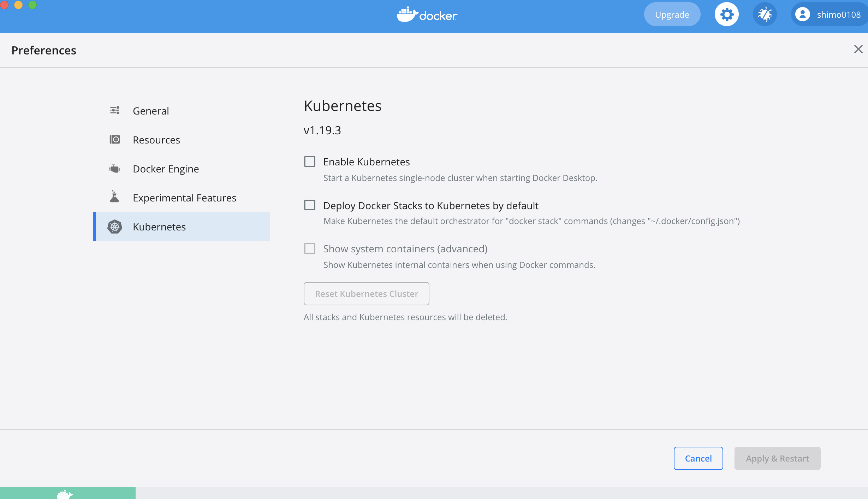This screenshot has height=499, width=868.
Task: Switch to the Resources section
Action: [x=156, y=140]
